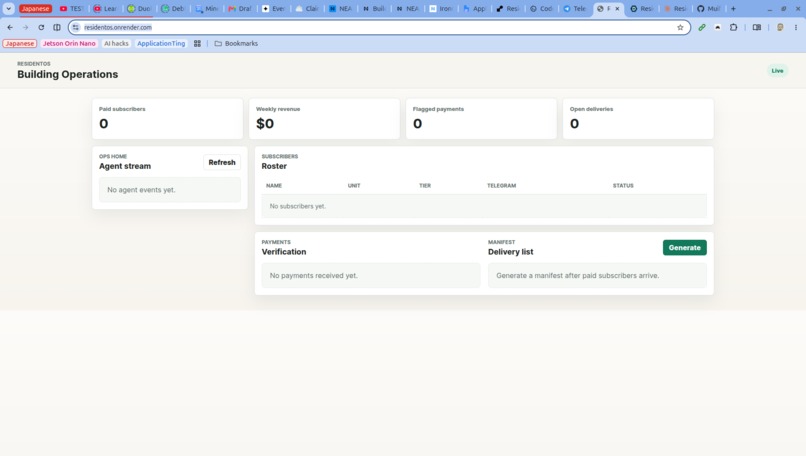The image size is (806, 456).
Task: Open the green link extension icon
Action: (702, 27)
